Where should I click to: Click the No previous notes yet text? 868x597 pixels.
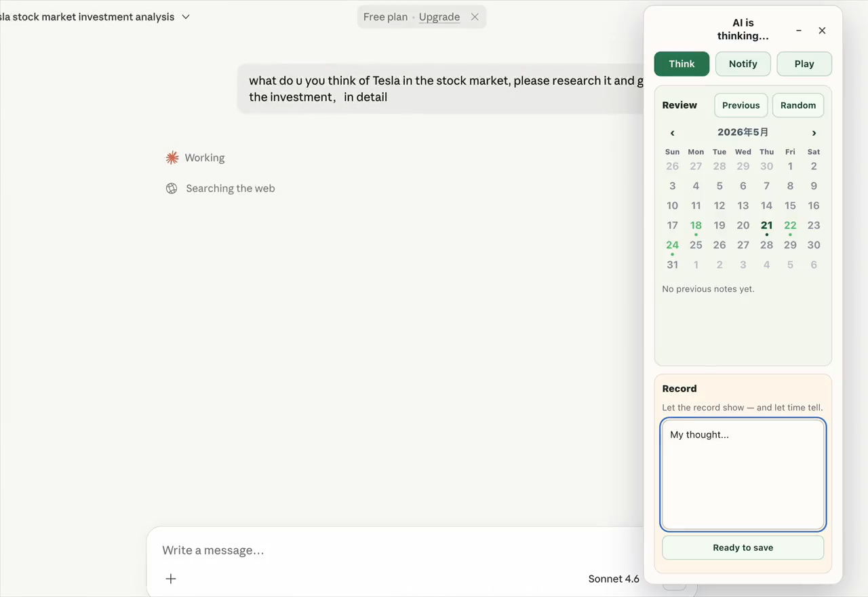(708, 289)
